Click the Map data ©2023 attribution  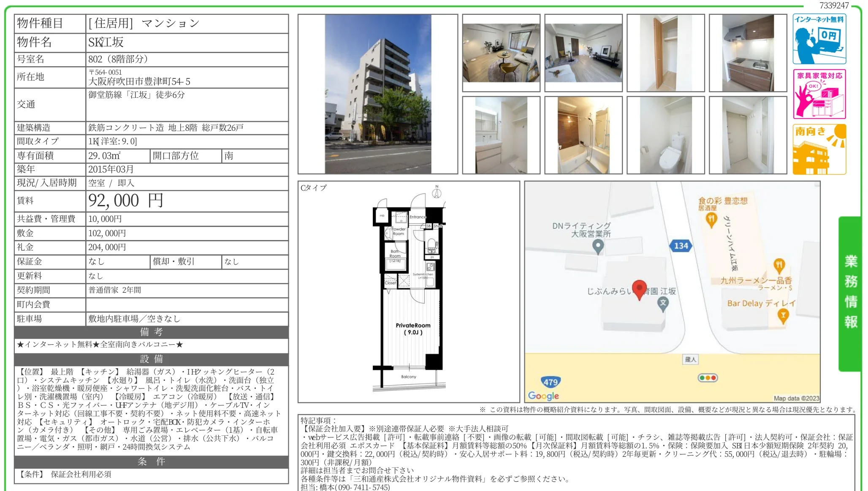click(796, 398)
